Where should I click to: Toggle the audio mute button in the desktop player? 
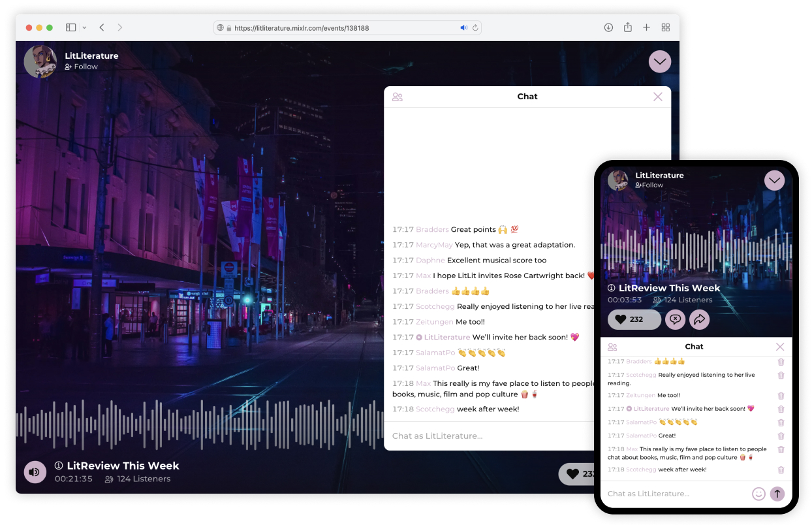pos(35,472)
